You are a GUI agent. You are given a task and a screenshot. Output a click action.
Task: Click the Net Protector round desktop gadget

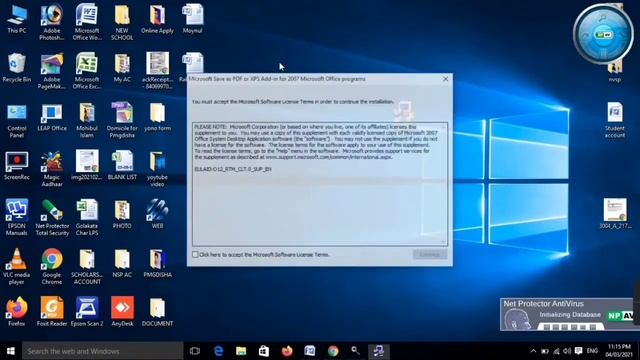(603, 34)
